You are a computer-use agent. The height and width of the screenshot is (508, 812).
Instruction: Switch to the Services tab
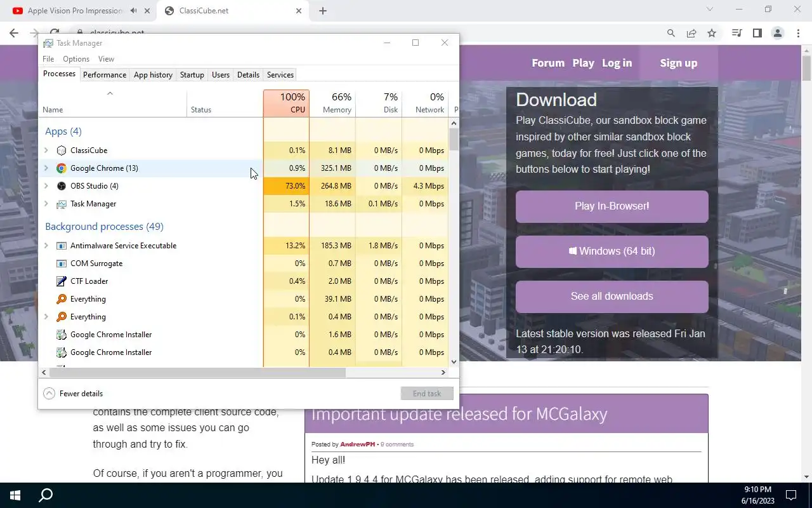(x=280, y=75)
